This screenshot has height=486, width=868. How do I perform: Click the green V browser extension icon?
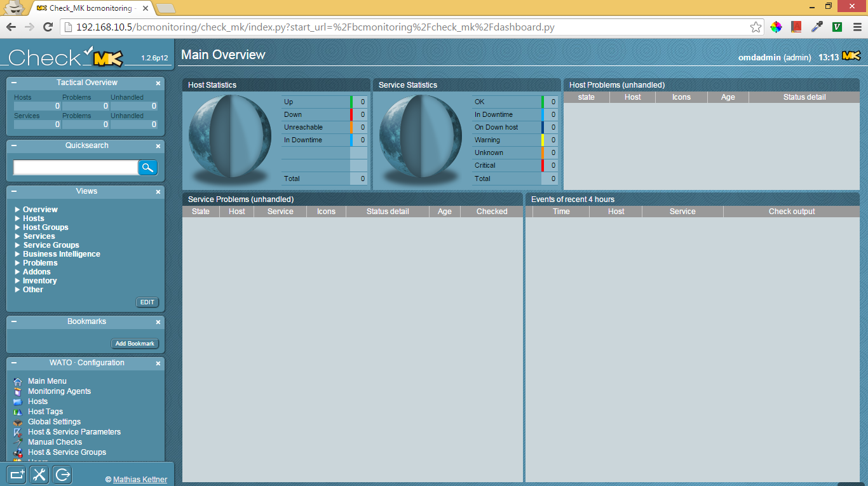[x=837, y=27]
